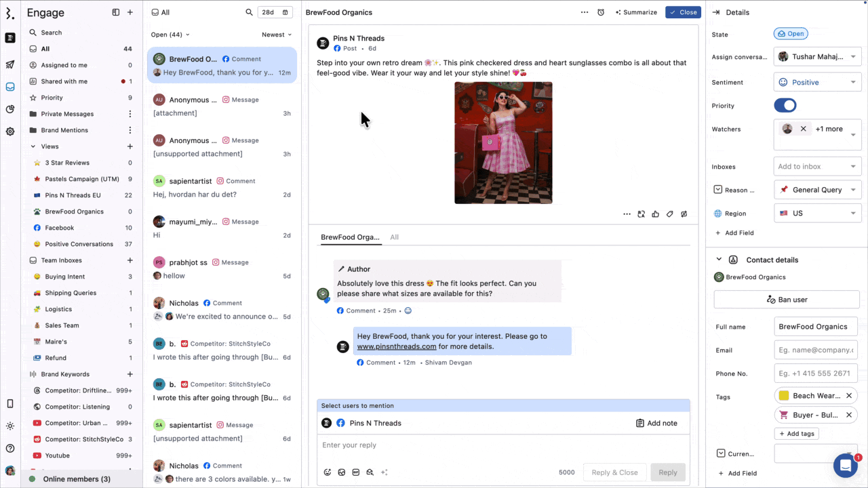Toggle off the Priority switch in Details
This screenshot has height=488, width=868.
(x=785, y=105)
